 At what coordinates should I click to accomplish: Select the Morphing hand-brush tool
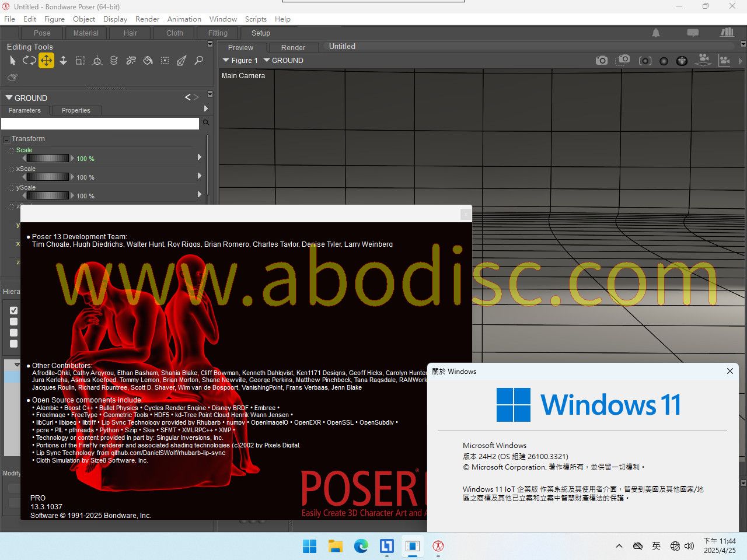[13, 77]
